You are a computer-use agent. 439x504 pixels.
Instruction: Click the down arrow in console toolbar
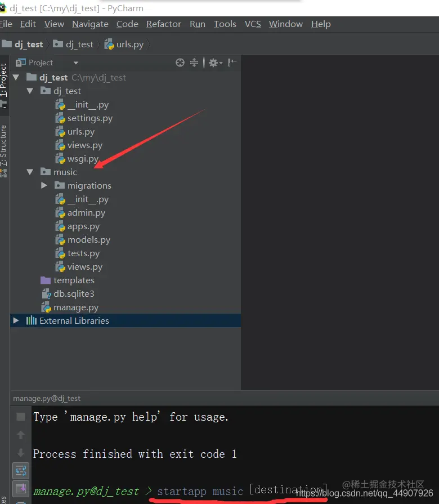pyautogui.click(x=21, y=453)
